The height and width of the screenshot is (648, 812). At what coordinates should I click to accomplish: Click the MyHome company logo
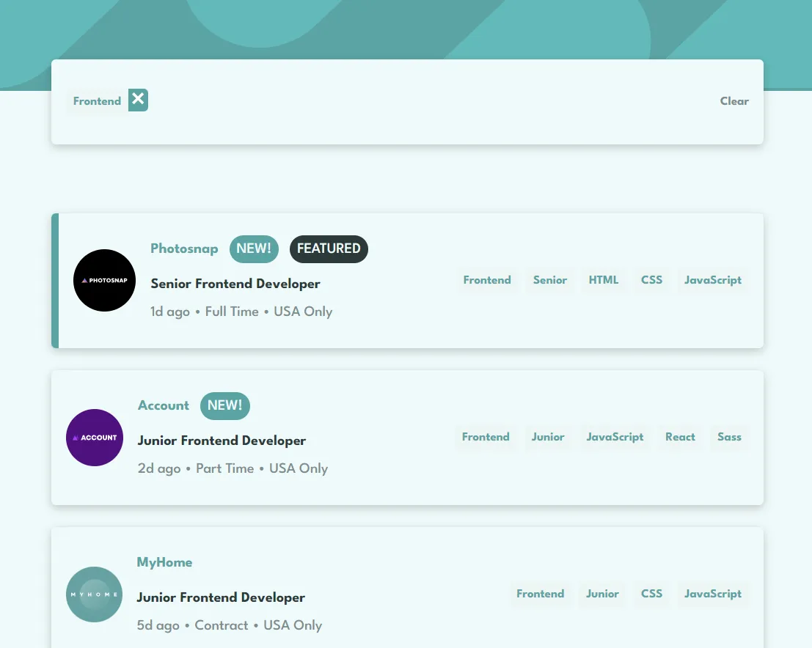click(94, 594)
